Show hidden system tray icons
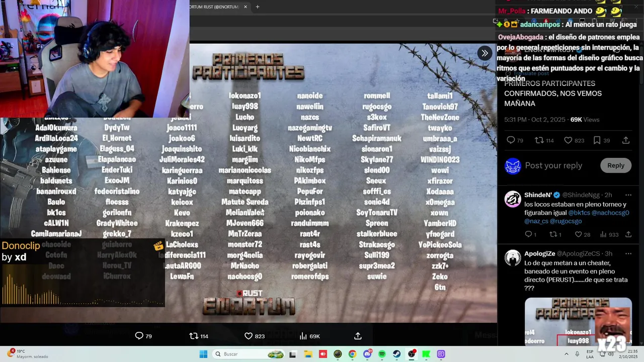Image resolution: width=644 pixels, height=362 pixels. click(x=566, y=354)
